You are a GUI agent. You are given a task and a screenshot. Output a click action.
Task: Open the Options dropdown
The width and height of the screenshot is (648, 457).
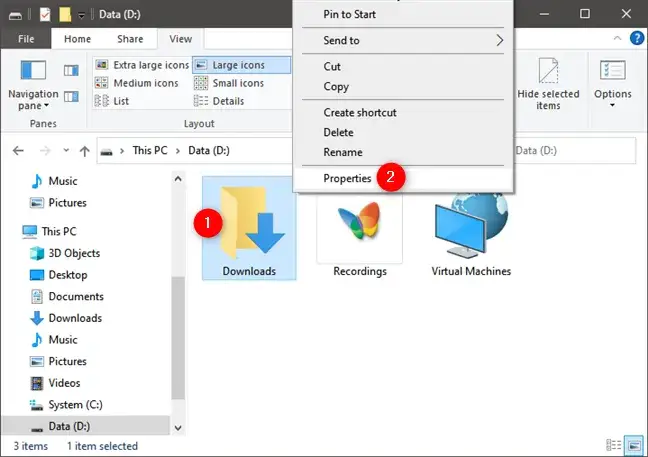pyautogui.click(x=612, y=84)
